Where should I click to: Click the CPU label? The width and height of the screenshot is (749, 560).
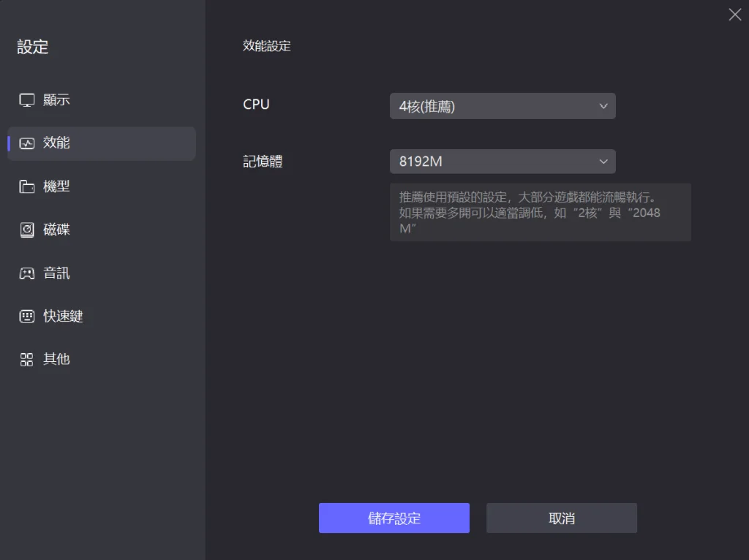(256, 105)
